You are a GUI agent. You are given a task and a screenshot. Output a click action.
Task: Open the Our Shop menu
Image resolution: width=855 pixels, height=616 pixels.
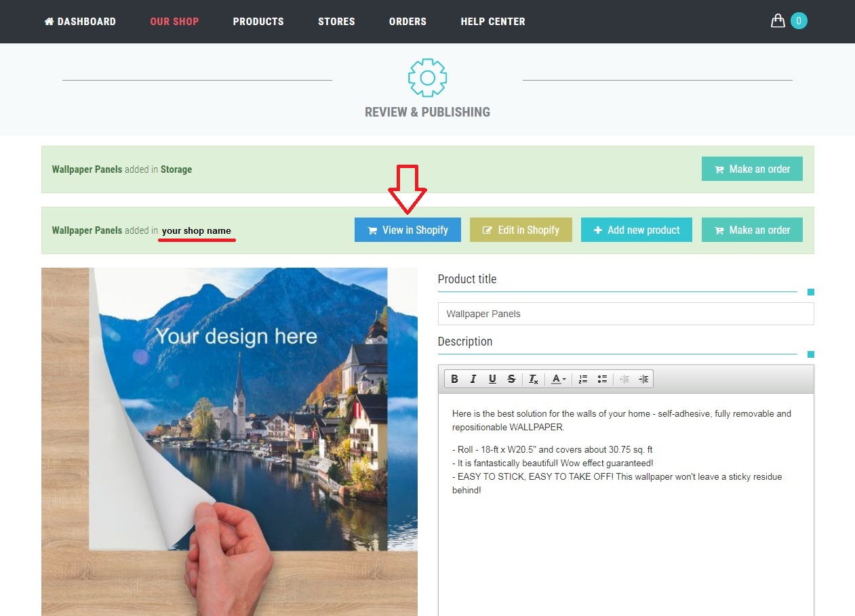(x=174, y=22)
